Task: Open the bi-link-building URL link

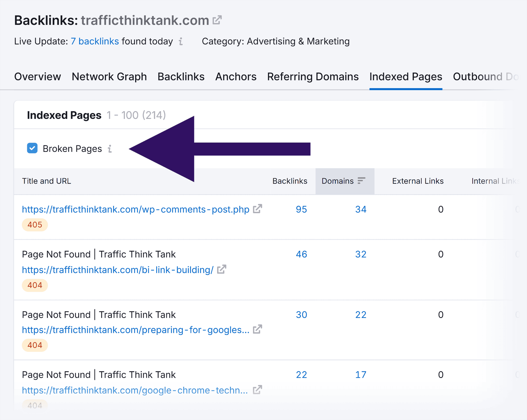Action: coord(117,269)
